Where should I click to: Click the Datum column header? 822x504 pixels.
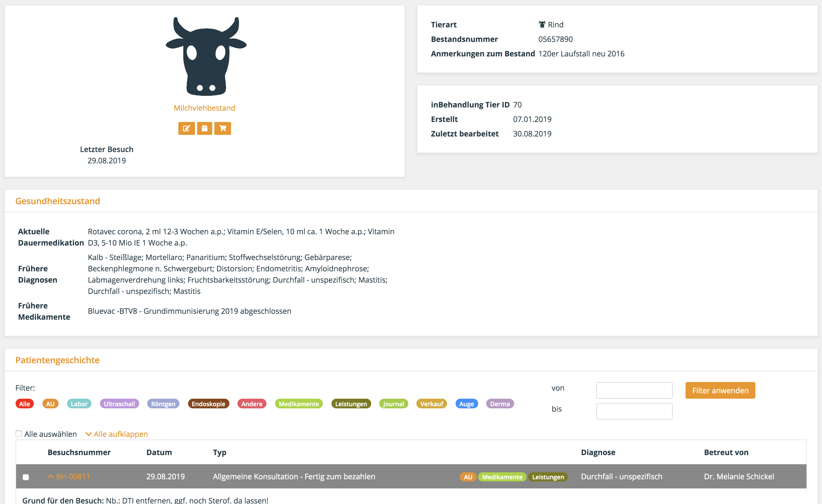[x=159, y=452]
